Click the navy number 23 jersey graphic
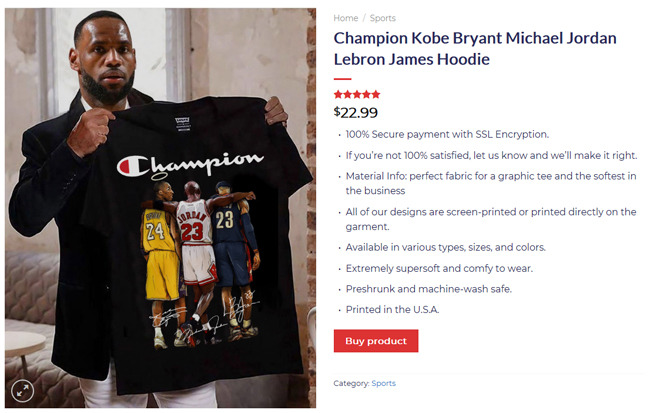This screenshot has height=413, width=650. (x=226, y=221)
